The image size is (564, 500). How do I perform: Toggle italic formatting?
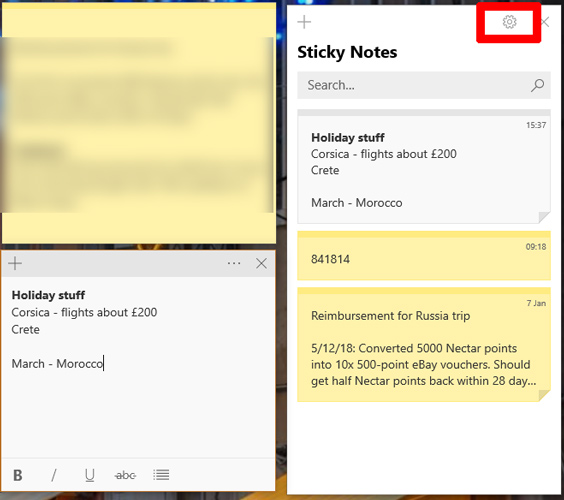(x=54, y=475)
